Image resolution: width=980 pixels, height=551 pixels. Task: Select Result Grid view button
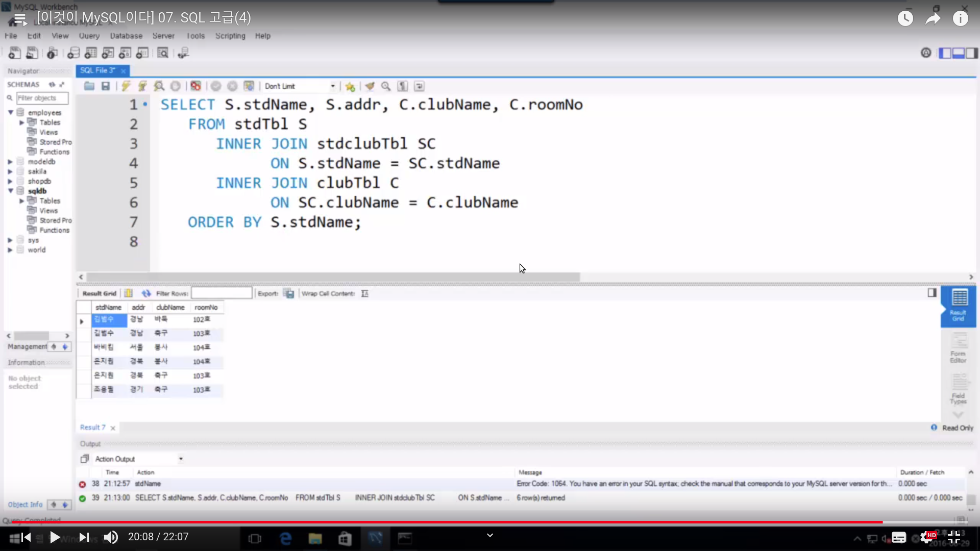click(958, 306)
